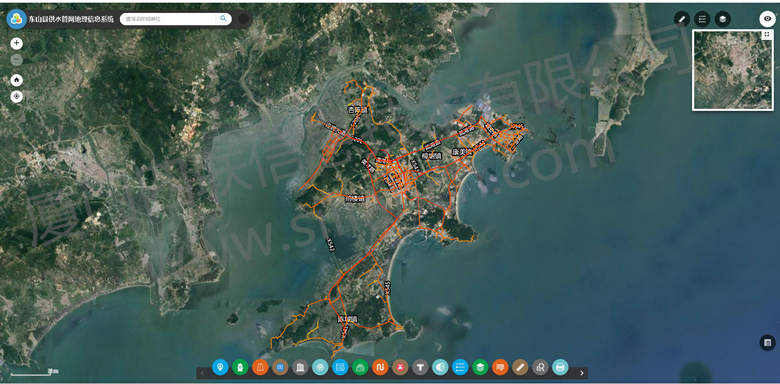Click the blue list icon in the bottom toolbar
Screen dimensions: 780x384
(x=460, y=368)
